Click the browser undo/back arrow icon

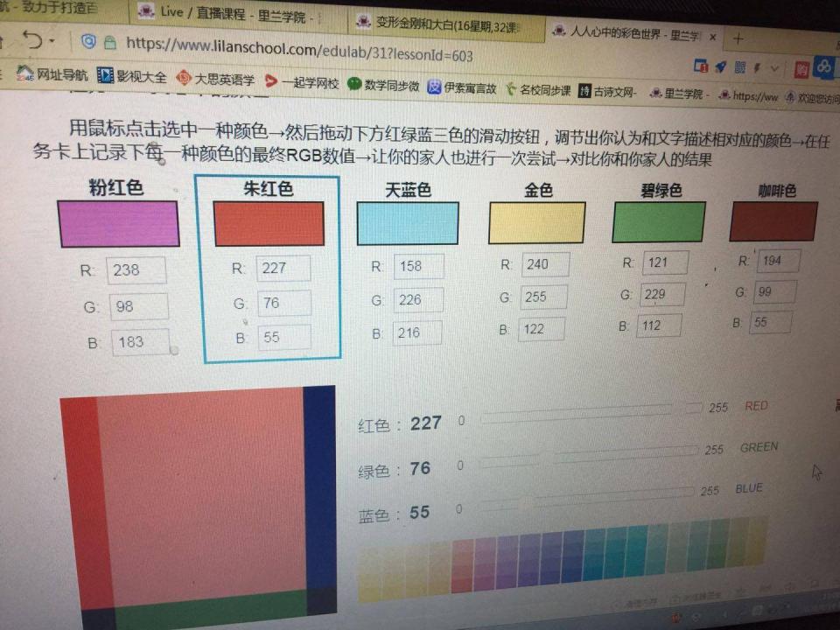point(33,41)
